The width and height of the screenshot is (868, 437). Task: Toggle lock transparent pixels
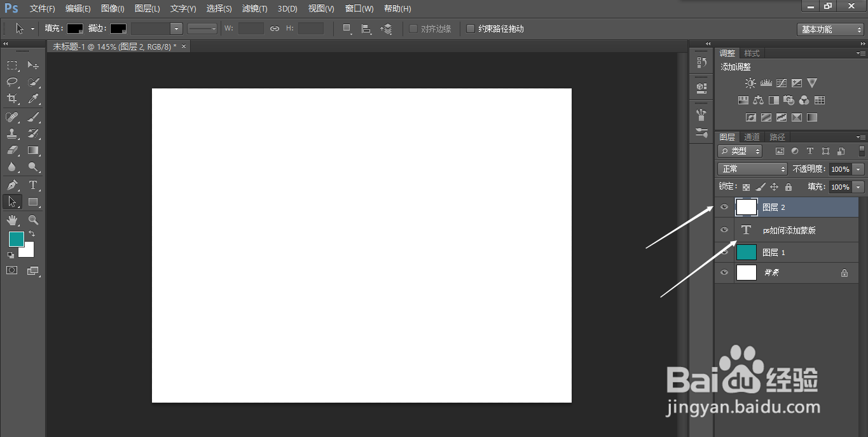pos(746,187)
